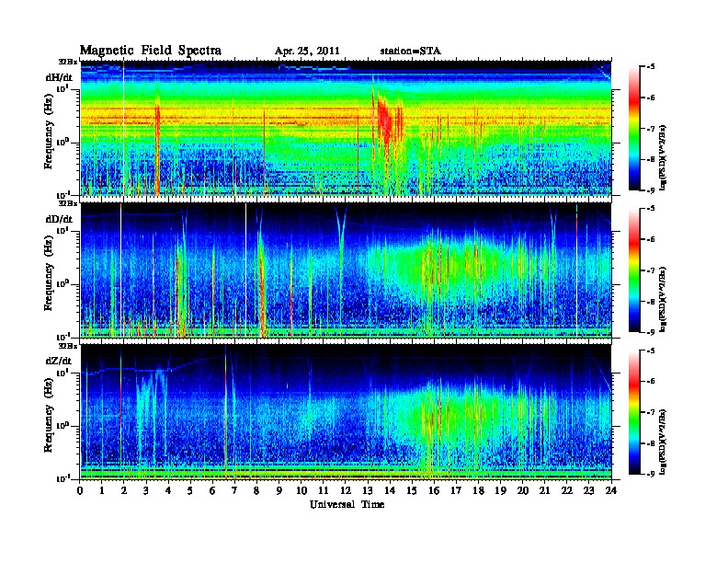Click log(PSD) units label beside dH/dt colorbar
The image size is (728, 563).
(x=663, y=157)
